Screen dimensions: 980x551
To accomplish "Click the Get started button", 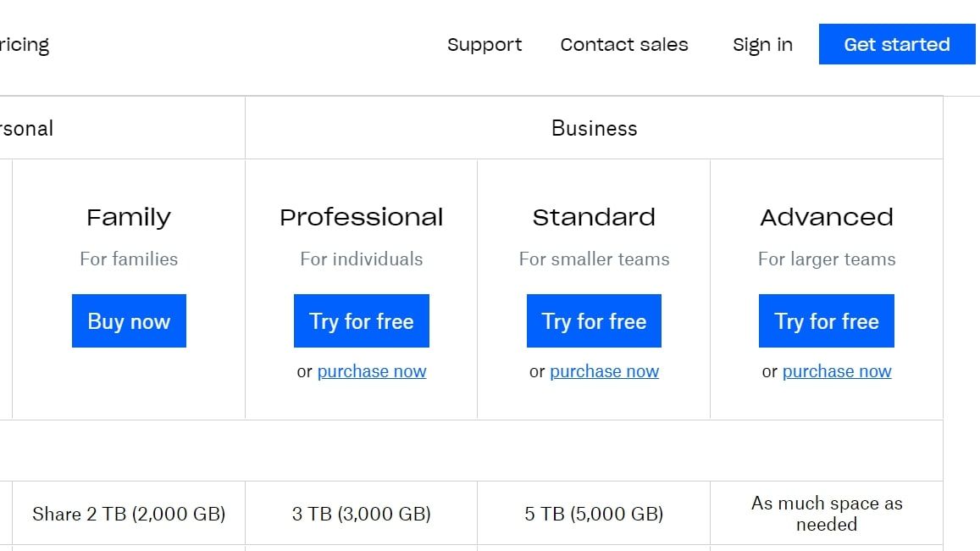I will [x=896, y=44].
